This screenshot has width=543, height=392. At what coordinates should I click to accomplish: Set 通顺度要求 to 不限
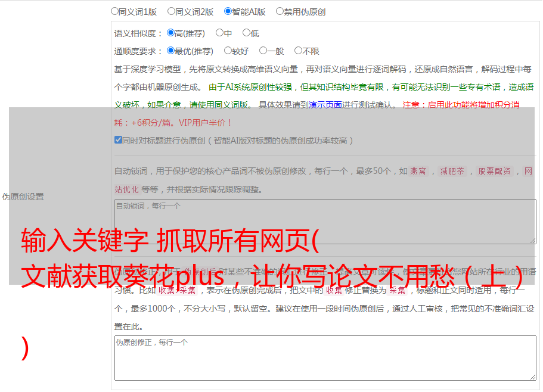point(298,51)
